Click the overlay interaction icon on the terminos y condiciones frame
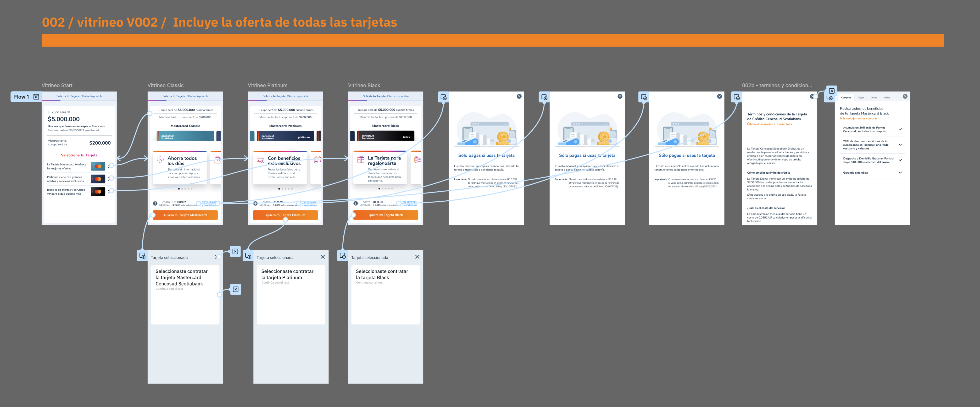The height and width of the screenshot is (407, 980). tap(736, 97)
